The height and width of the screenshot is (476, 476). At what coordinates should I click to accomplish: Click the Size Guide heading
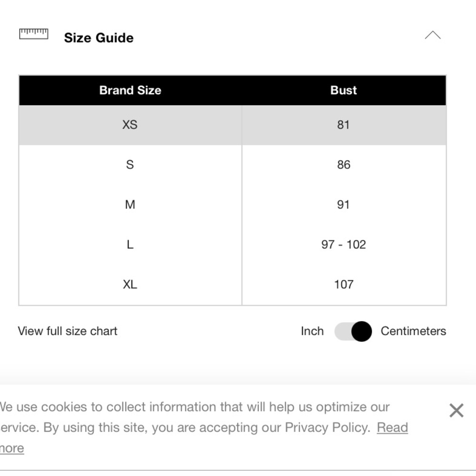click(99, 38)
